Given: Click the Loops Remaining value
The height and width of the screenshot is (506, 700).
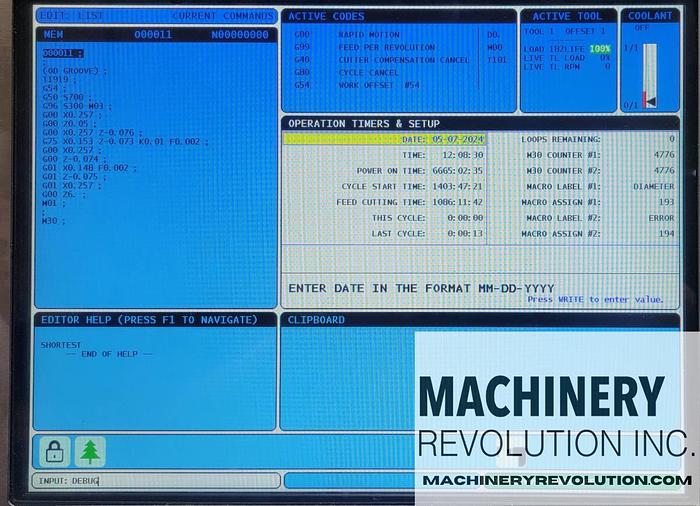Looking at the screenshot, I should pyautogui.click(x=671, y=139).
